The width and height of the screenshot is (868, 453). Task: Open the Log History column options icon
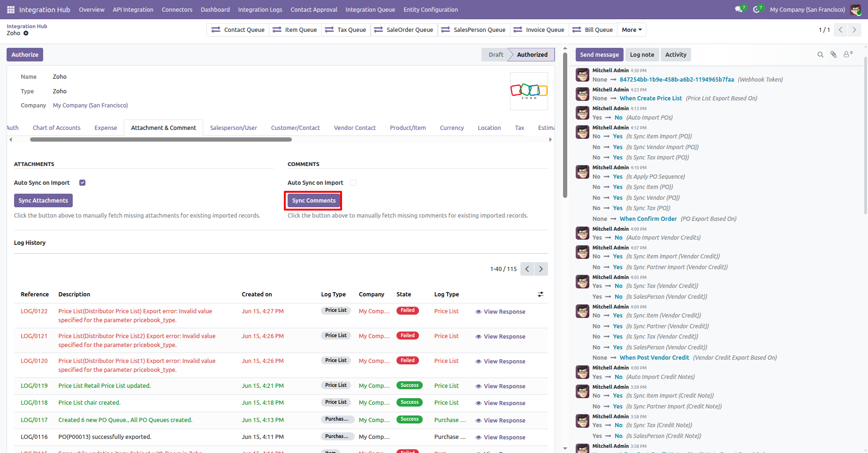coord(541,294)
